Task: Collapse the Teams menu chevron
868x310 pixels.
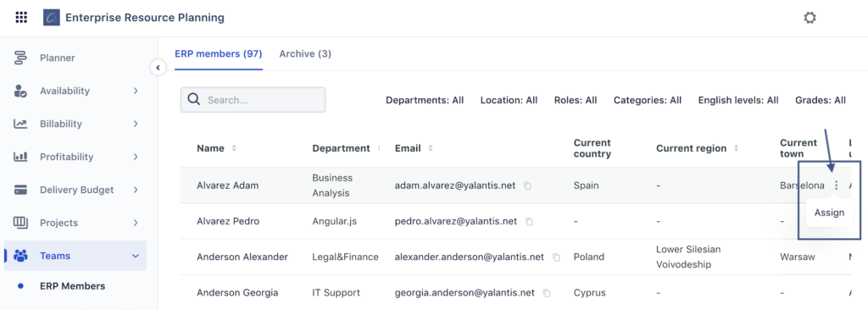Action: point(136,256)
